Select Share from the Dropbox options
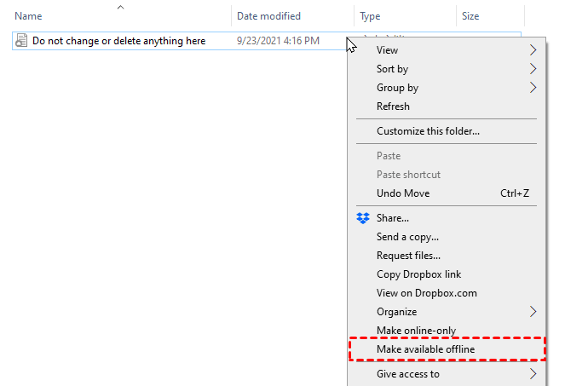Screen dimensions: 588x386 tap(393, 218)
